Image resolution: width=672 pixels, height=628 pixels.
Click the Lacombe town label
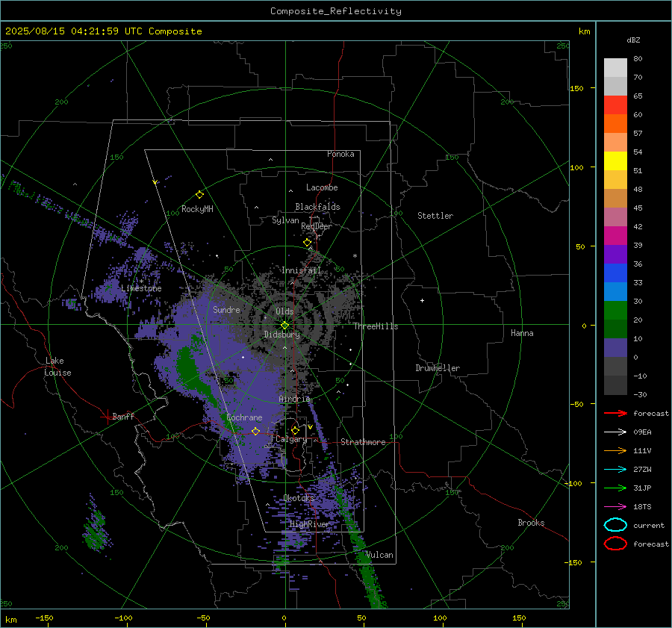322,187
